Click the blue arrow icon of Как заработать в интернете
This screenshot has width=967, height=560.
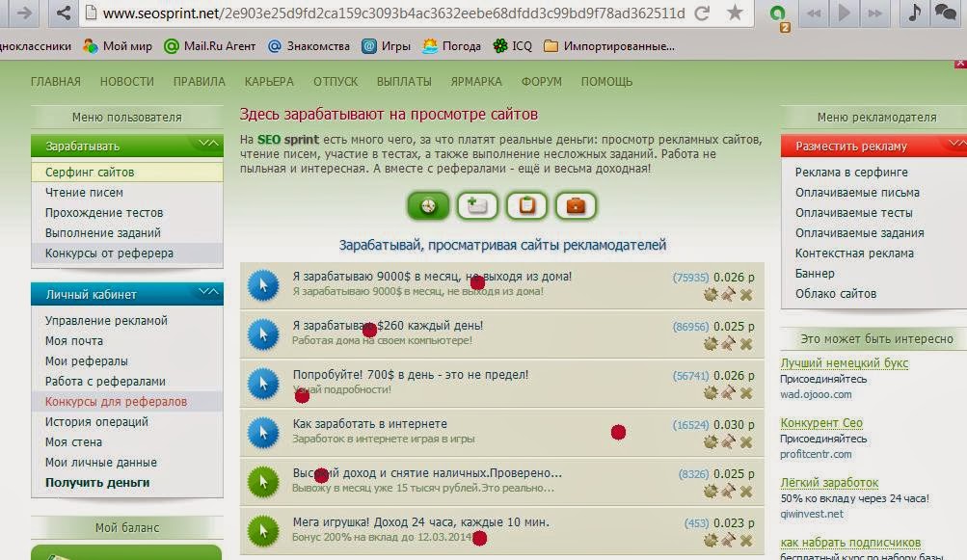[263, 433]
